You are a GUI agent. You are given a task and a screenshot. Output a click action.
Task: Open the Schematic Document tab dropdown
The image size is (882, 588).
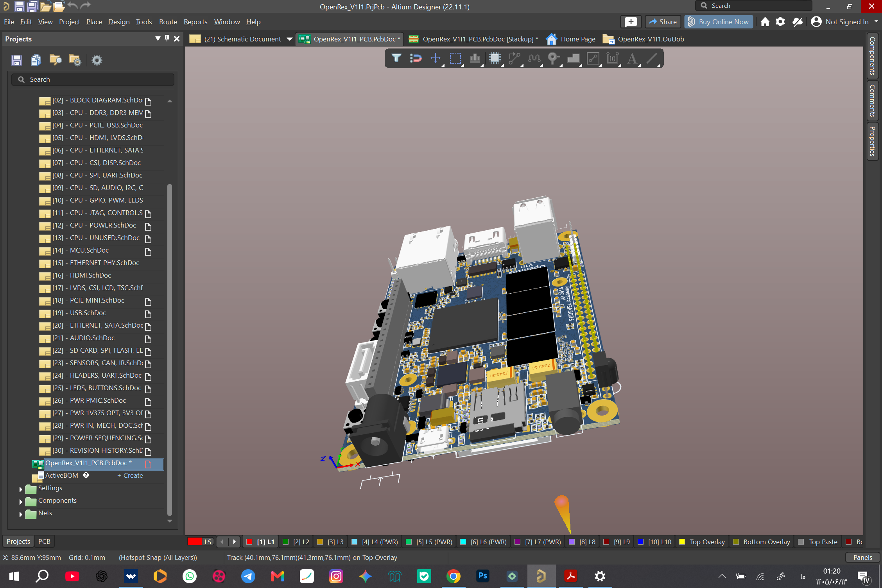pyautogui.click(x=290, y=39)
